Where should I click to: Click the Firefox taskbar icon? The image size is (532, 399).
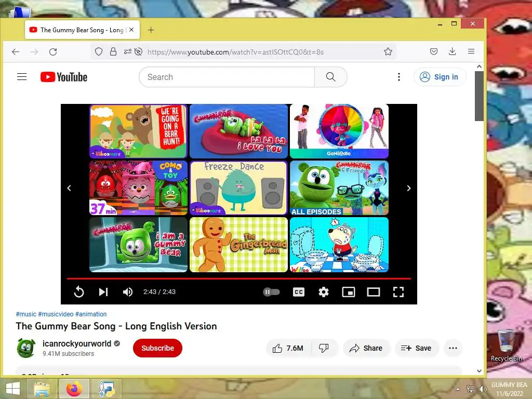pyautogui.click(x=74, y=389)
